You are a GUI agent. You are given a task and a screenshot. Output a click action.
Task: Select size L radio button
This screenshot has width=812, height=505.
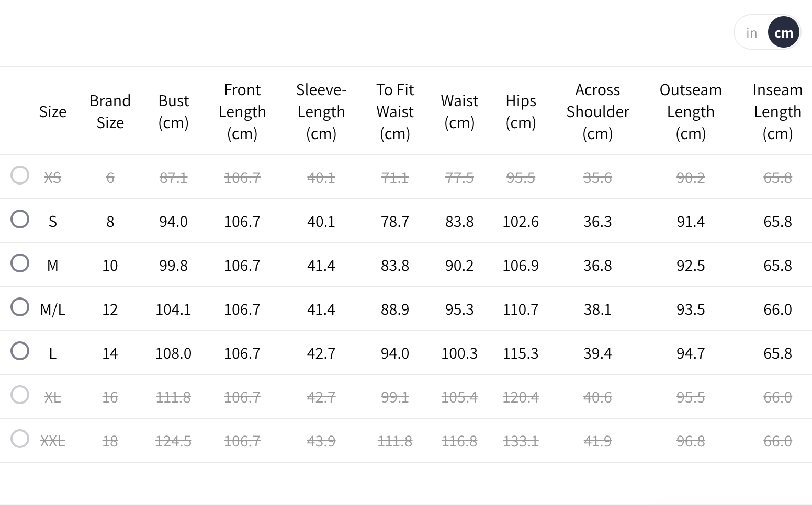(20, 351)
